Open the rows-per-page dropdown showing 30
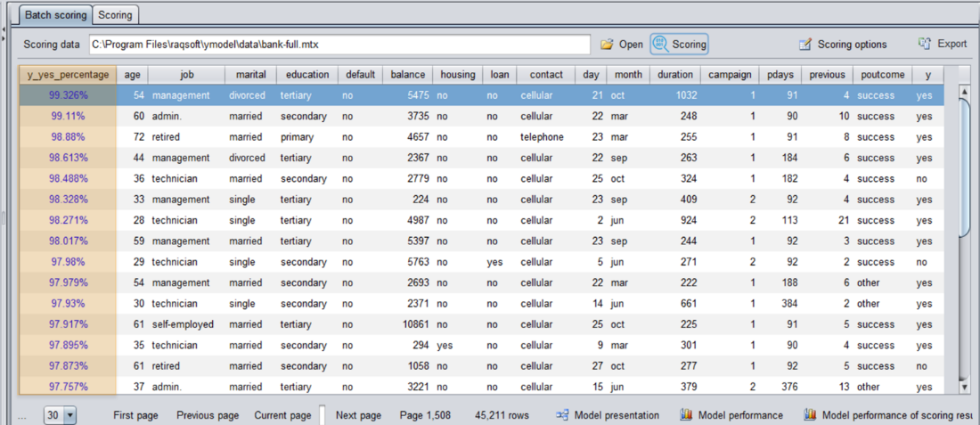Image resolution: width=980 pixels, height=425 pixels. pos(69,415)
